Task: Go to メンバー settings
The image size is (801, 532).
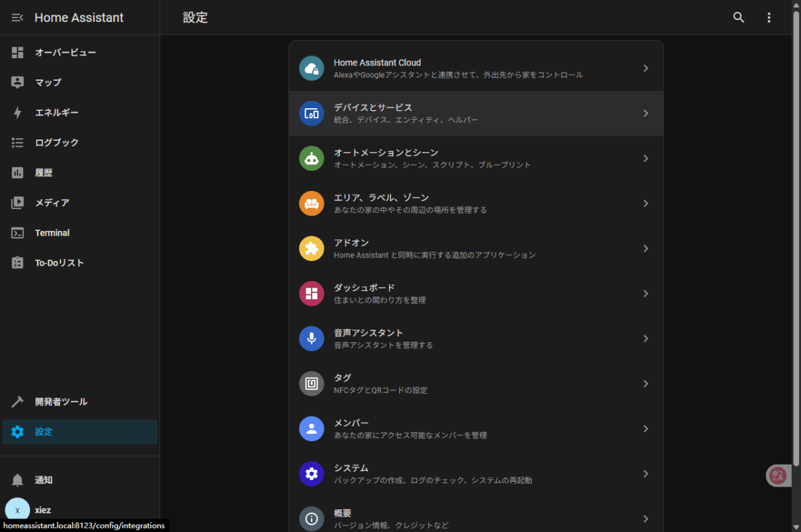Action: click(476, 429)
